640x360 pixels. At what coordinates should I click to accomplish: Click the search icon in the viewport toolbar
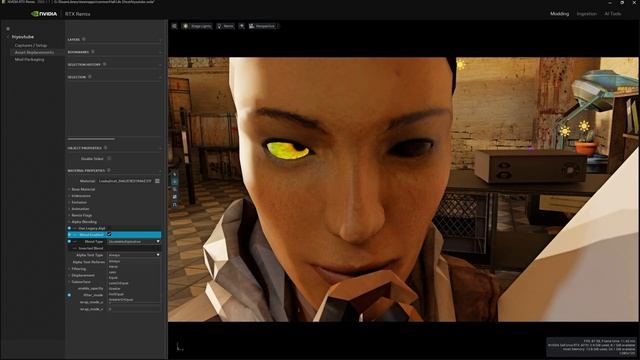pyautogui.click(x=242, y=26)
